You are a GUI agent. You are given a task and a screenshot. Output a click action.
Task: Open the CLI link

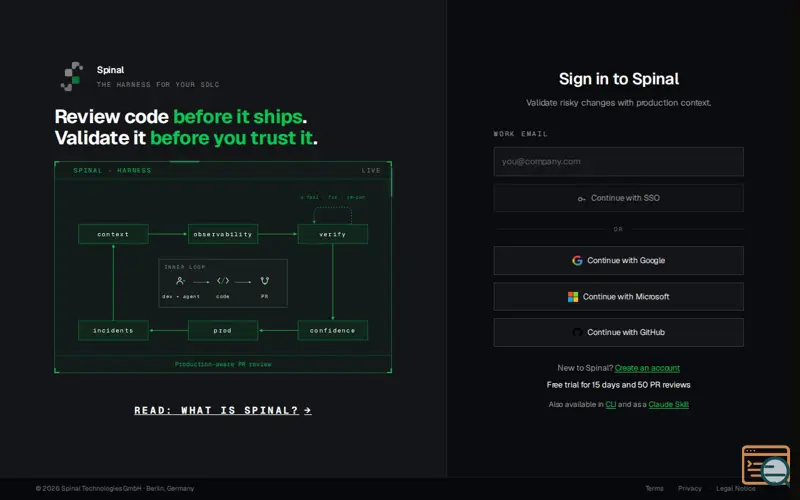[x=611, y=405]
